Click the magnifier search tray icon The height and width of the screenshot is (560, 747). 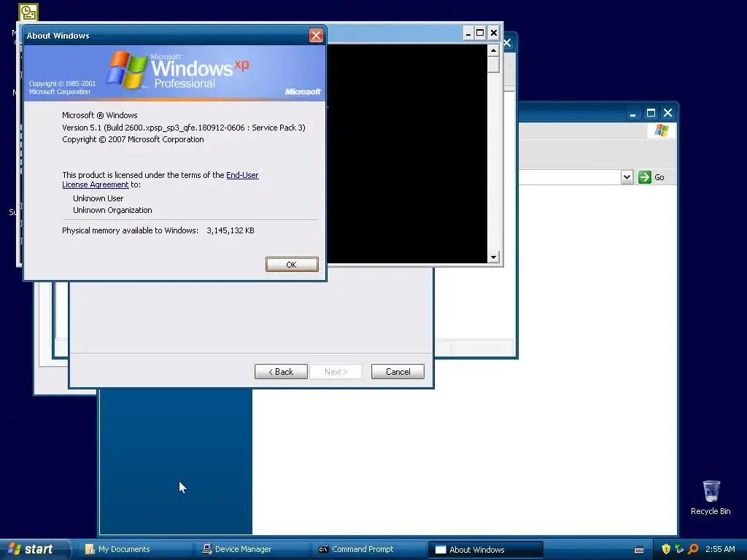[693, 549]
